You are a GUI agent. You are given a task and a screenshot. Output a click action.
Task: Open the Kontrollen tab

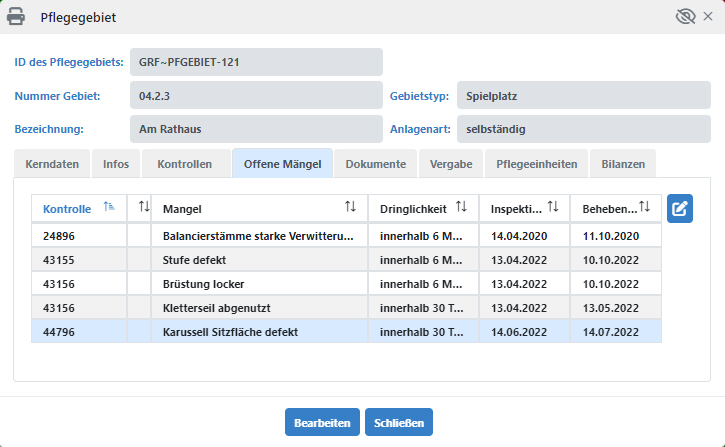[184, 164]
